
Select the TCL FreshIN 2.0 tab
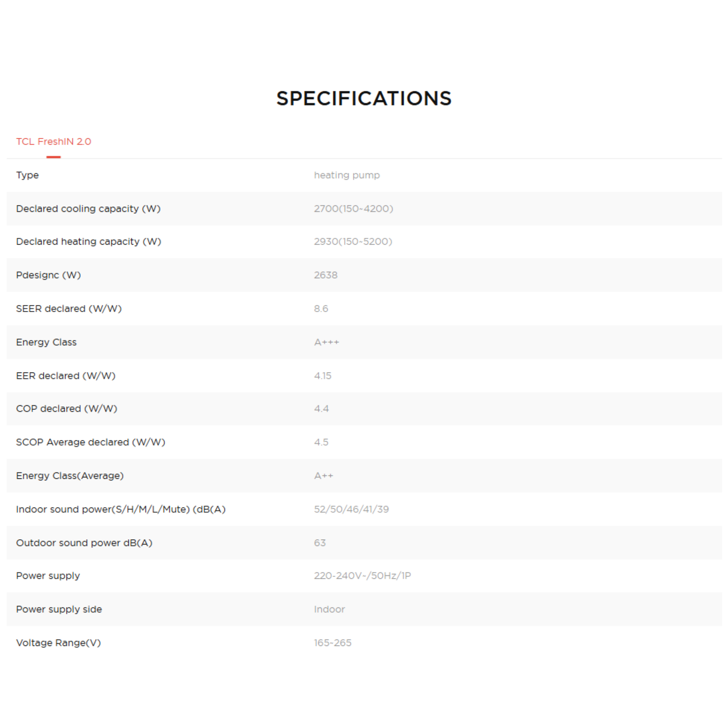pos(54,142)
